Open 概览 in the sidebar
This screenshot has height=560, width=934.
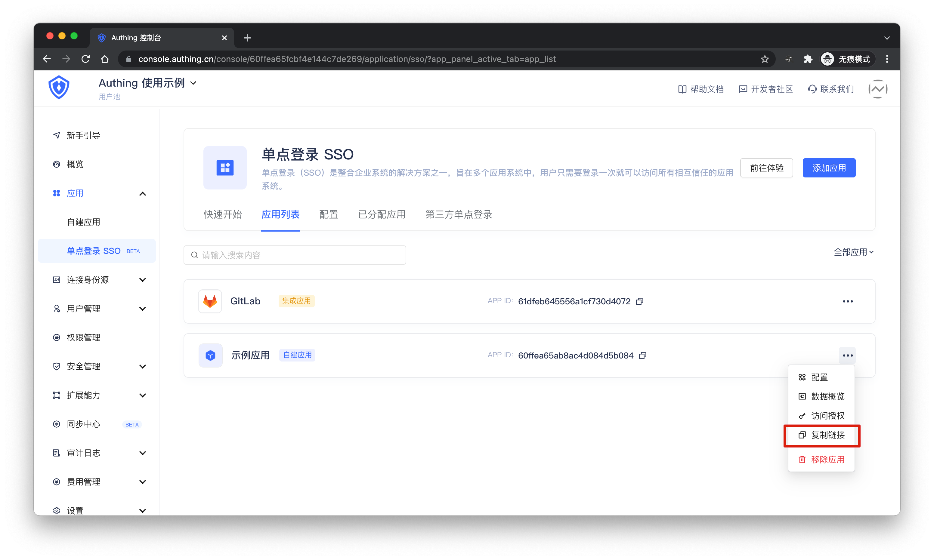(75, 164)
